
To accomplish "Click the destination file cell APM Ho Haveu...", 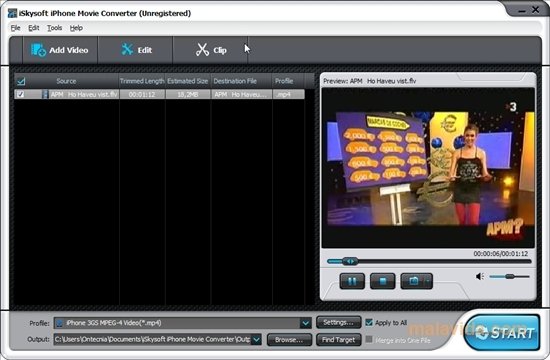I will [x=241, y=94].
